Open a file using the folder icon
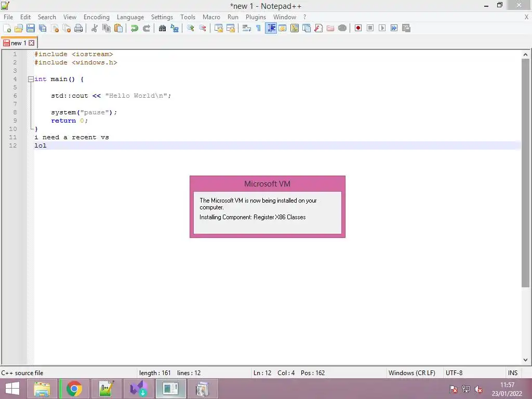The width and height of the screenshot is (532, 399). (19, 28)
